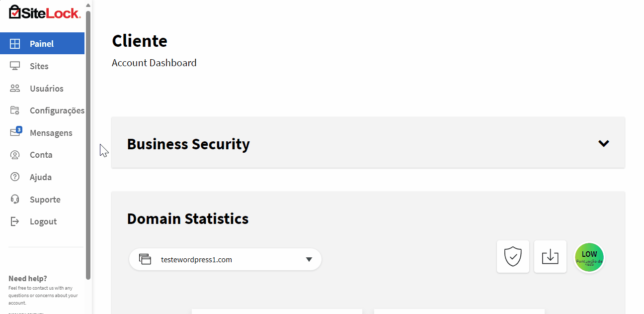This screenshot has height=314, width=644.
Task: Click the sidebar vertical scrollbar
Action: coord(88,144)
